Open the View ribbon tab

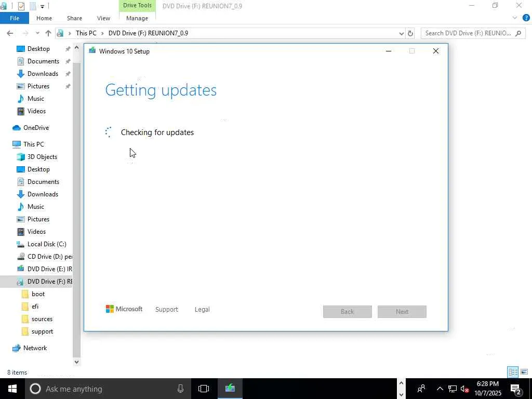click(x=103, y=18)
